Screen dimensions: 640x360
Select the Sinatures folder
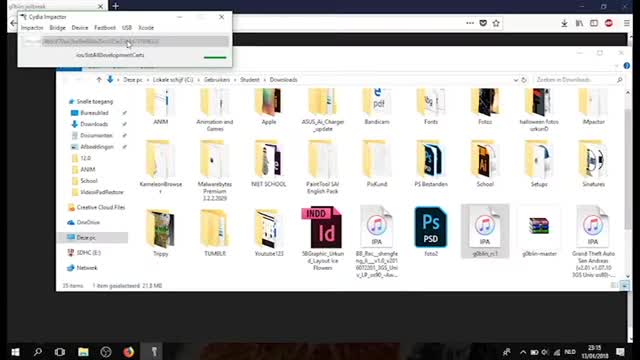coord(593,164)
